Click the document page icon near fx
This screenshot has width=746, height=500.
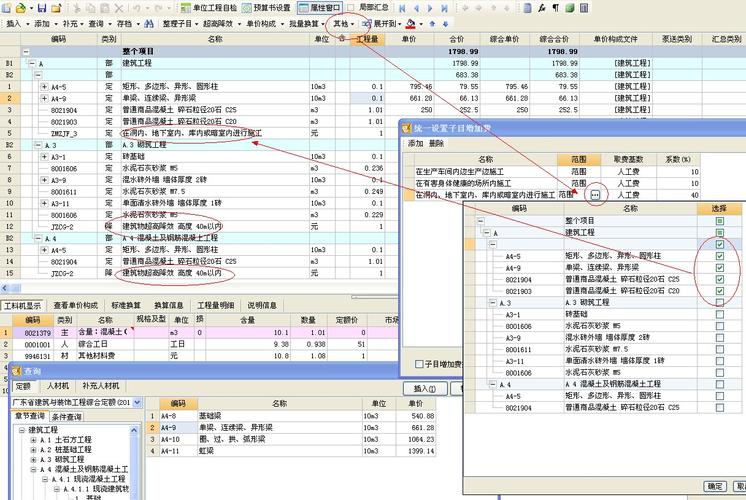pos(528,8)
